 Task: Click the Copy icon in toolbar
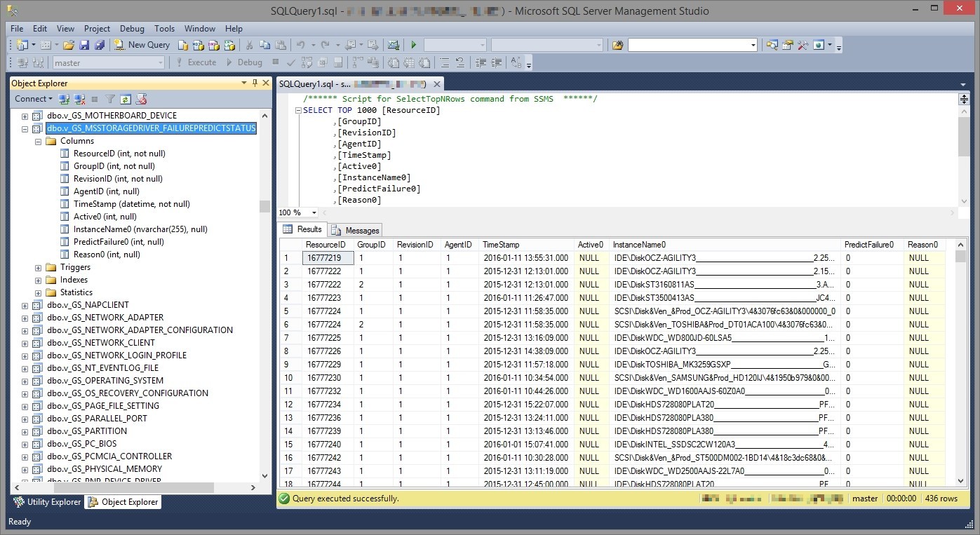(x=264, y=45)
